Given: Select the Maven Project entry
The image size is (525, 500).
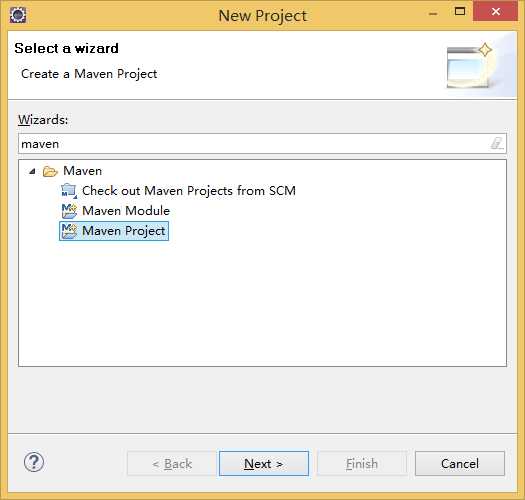Looking at the screenshot, I should click(x=124, y=231).
